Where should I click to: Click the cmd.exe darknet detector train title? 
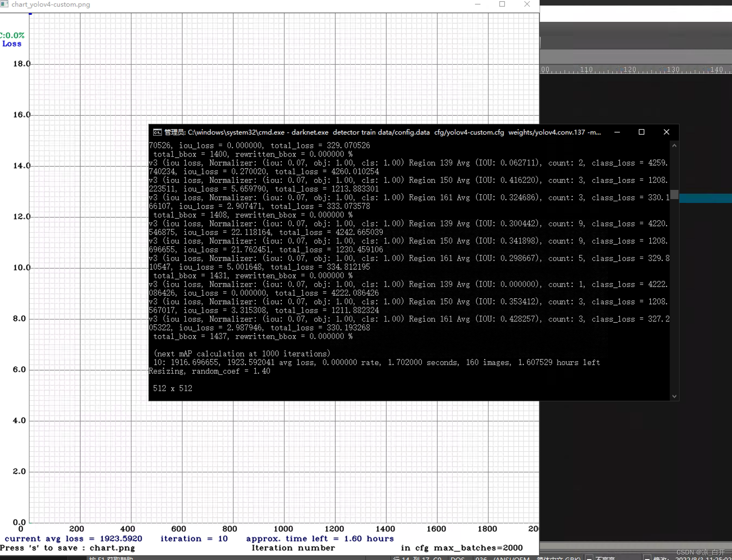(x=382, y=132)
